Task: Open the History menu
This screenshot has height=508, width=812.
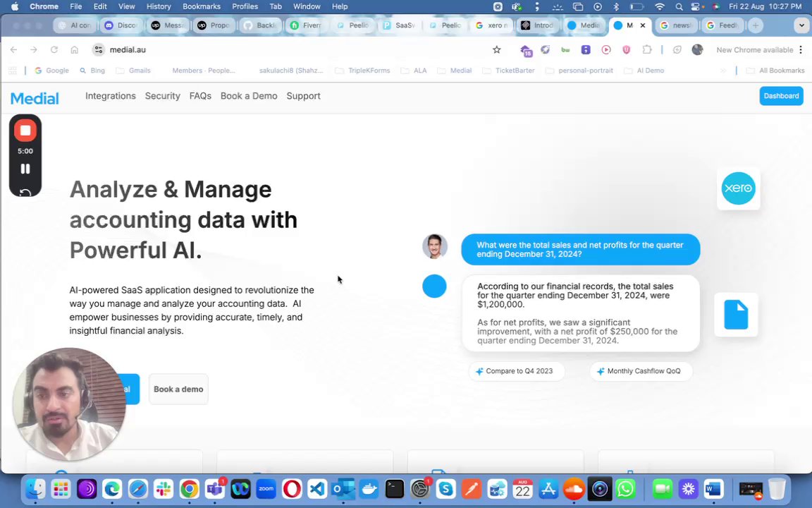Action: [159, 6]
